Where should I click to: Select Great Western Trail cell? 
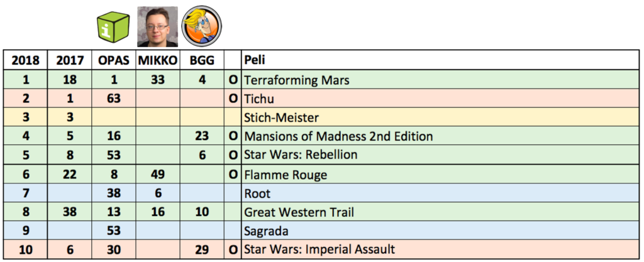299,212
